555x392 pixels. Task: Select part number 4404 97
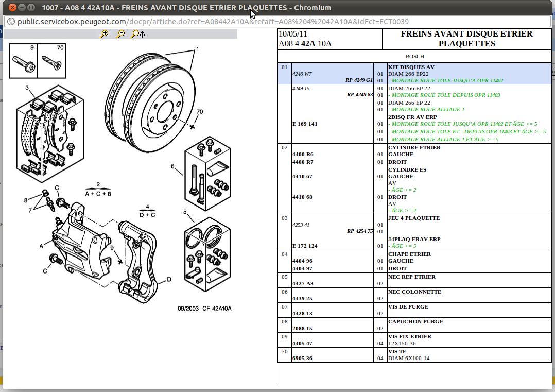302,269
